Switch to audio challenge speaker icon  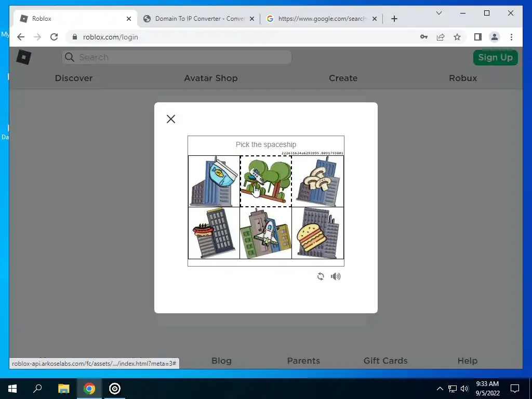(336, 276)
